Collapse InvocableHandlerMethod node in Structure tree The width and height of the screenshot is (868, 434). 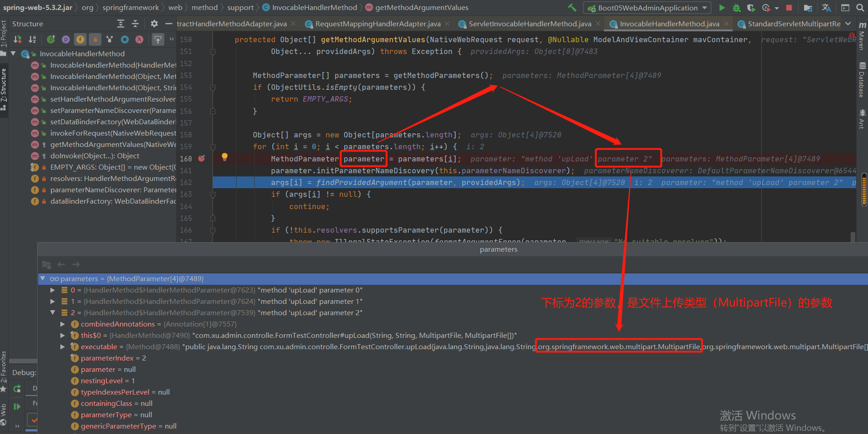click(x=13, y=54)
